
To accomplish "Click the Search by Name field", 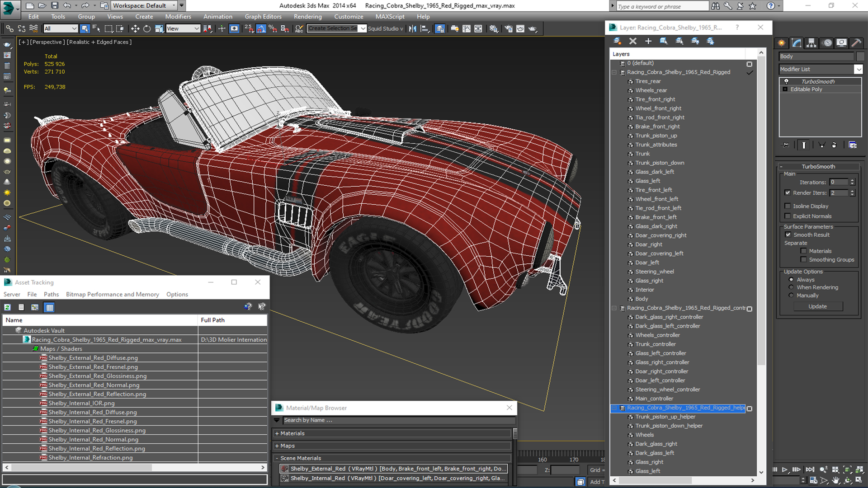I will 399,420.
